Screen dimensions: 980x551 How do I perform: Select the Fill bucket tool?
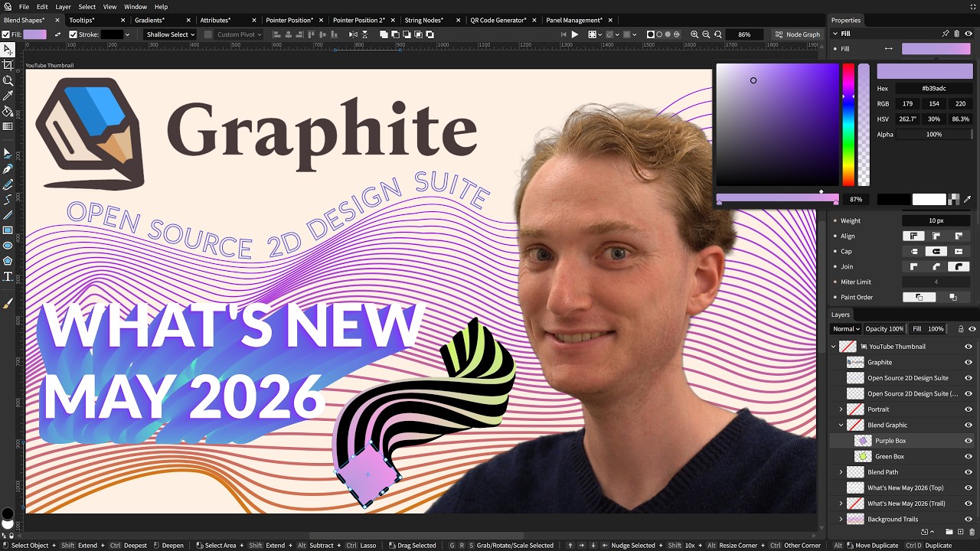click(8, 111)
